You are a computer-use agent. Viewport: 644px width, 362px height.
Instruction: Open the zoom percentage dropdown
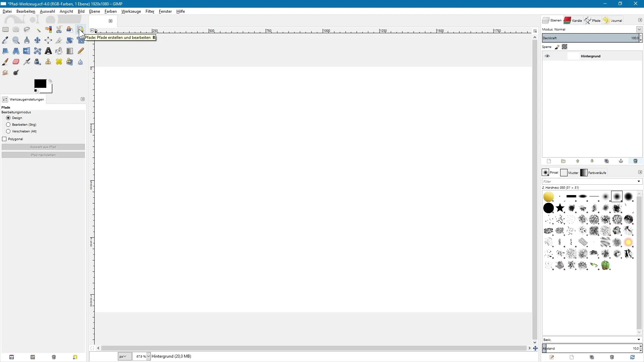(149, 356)
